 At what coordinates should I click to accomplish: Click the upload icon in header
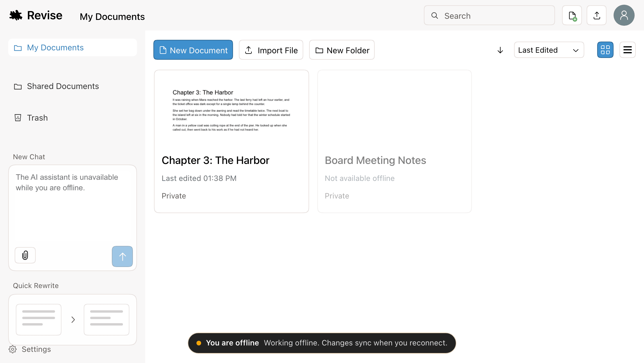597,16
